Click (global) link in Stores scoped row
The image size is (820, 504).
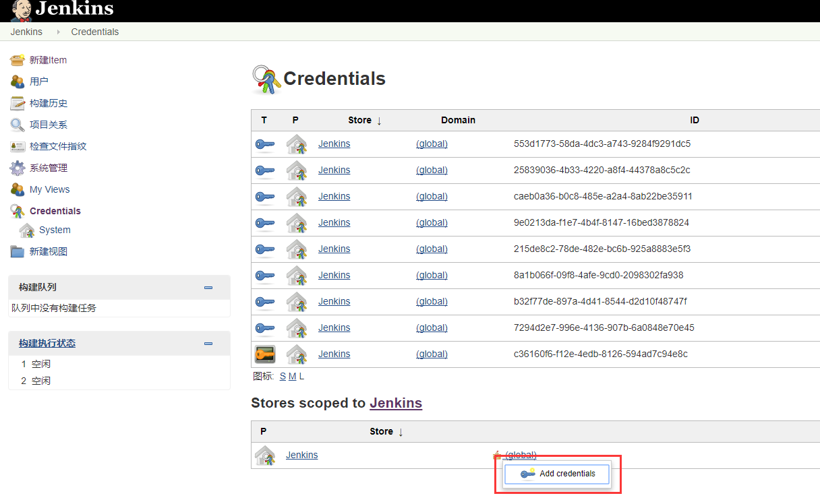521,455
